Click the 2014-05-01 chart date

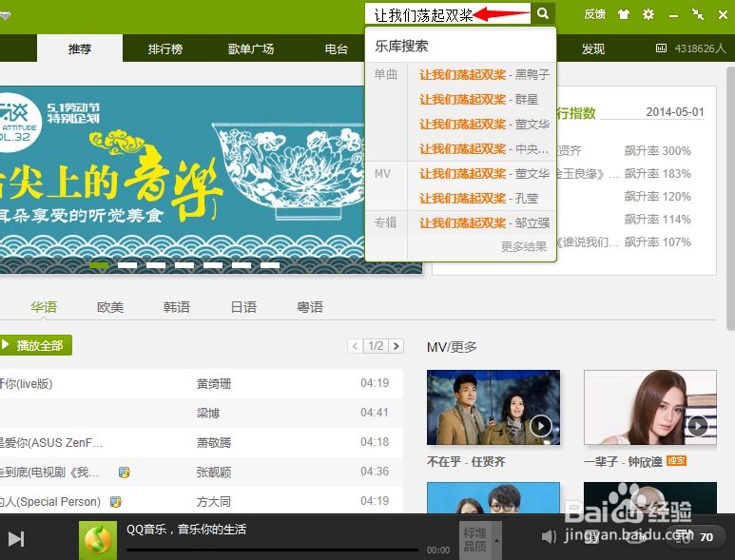[x=675, y=112]
